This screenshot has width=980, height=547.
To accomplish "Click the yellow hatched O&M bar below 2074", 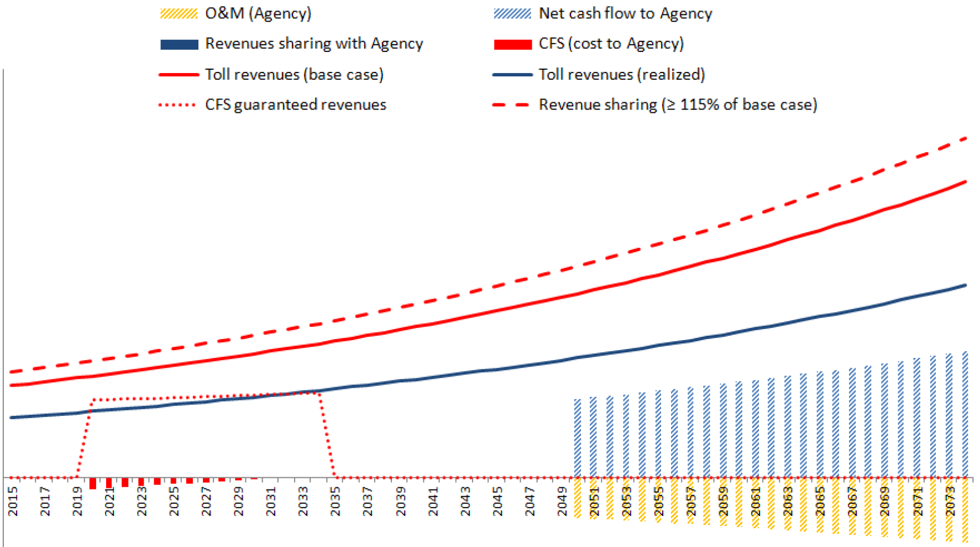I will 965,510.
